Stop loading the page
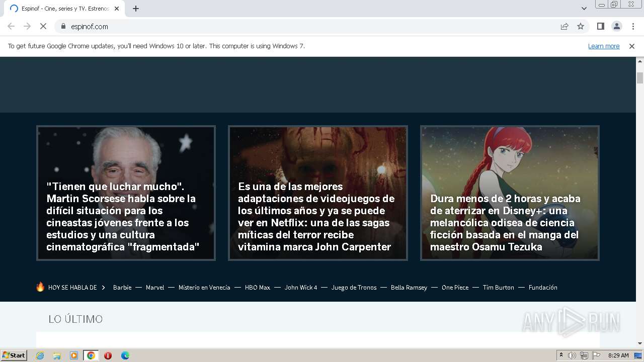This screenshot has width=644, height=362. click(x=43, y=26)
